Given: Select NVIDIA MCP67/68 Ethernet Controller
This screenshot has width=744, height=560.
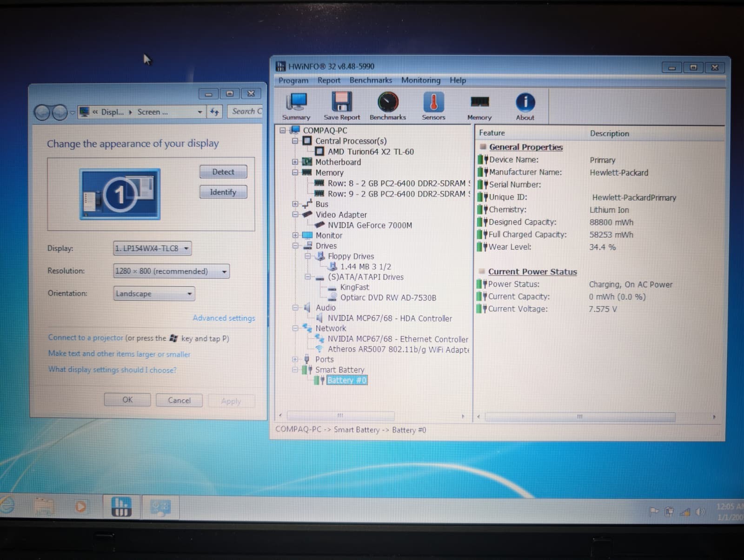Looking at the screenshot, I should (398, 339).
